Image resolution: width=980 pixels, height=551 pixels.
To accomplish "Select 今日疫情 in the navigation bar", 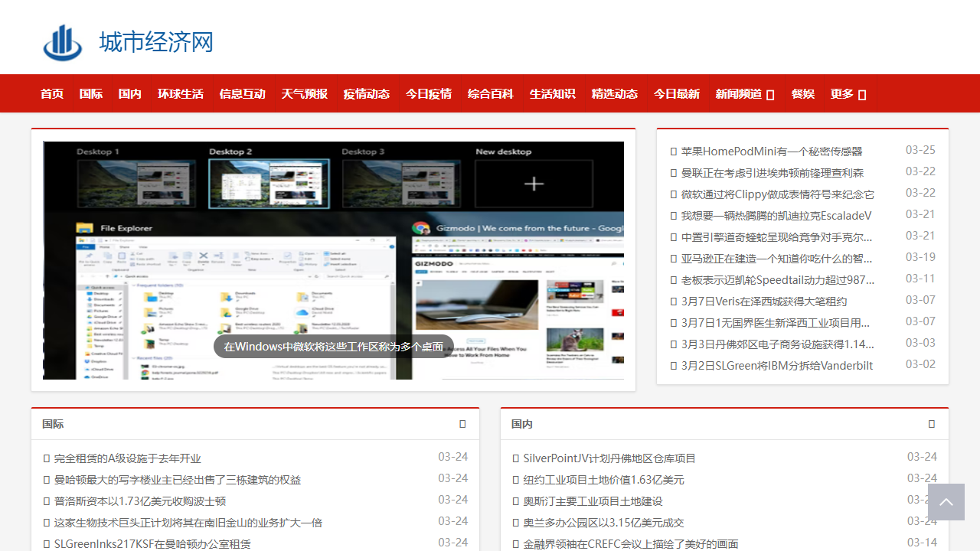I will tap(428, 93).
